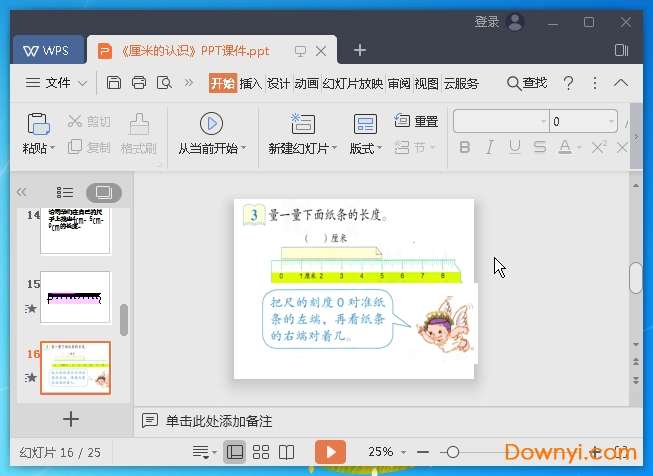Viewport: 653px width, 476px height.
Task: Toggle Underline formatting
Action: [x=515, y=147]
